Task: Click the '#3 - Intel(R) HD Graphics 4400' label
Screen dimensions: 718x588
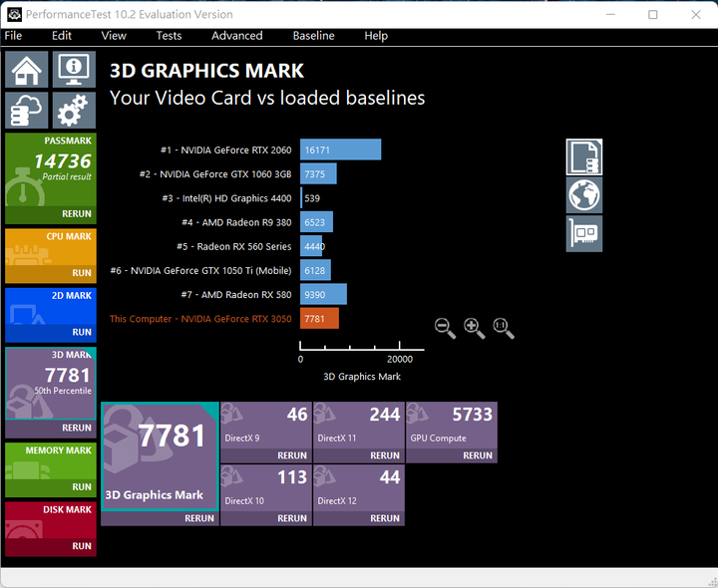Action: [x=226, y=198]
